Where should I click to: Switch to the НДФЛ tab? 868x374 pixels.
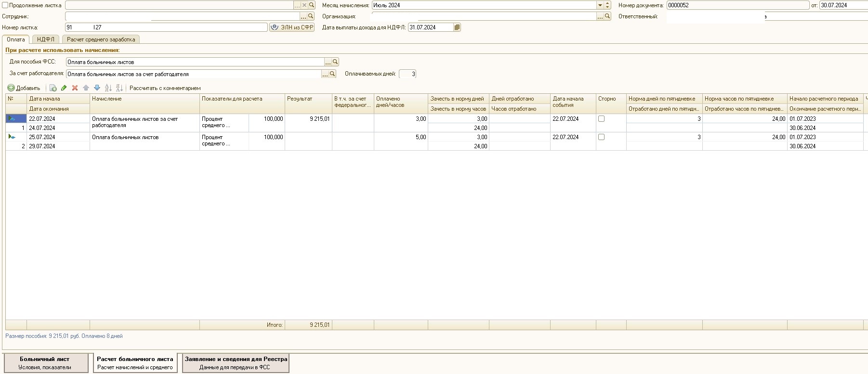click(46, 39)
